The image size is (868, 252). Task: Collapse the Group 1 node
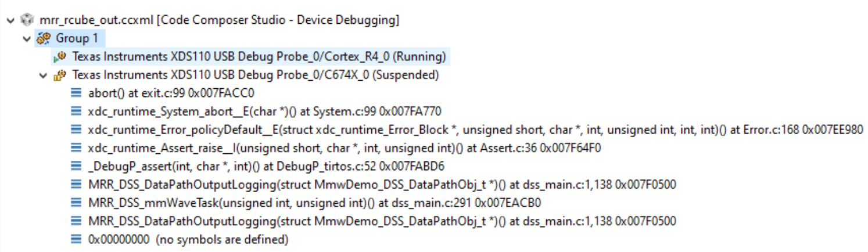click(27, 39)
